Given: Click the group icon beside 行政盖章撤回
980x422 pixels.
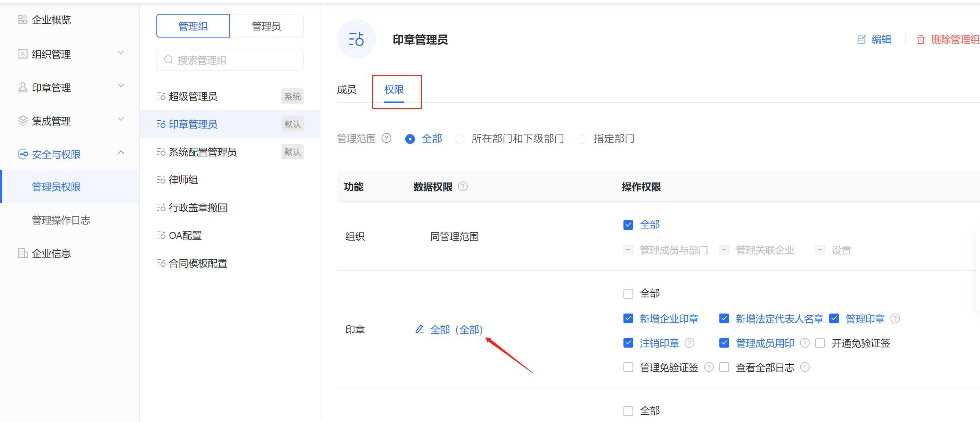Looking at the screenshot, I should tap(161, 208).
